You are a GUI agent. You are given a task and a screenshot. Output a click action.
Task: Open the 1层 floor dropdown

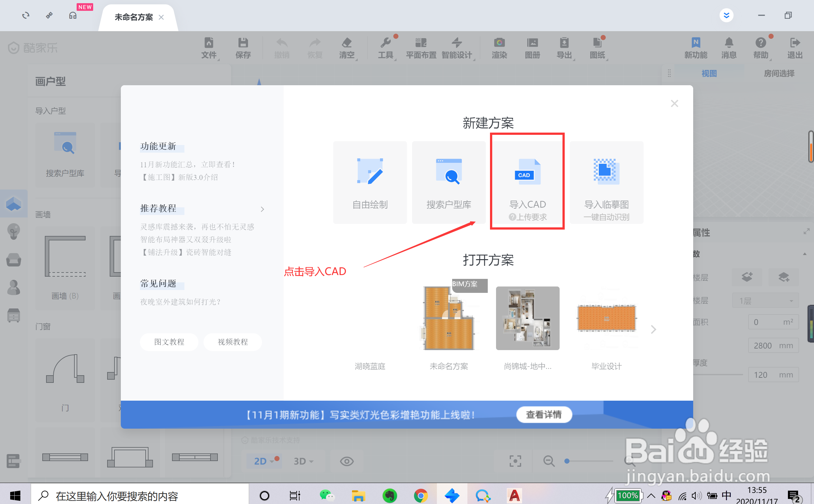pos(765,301)
